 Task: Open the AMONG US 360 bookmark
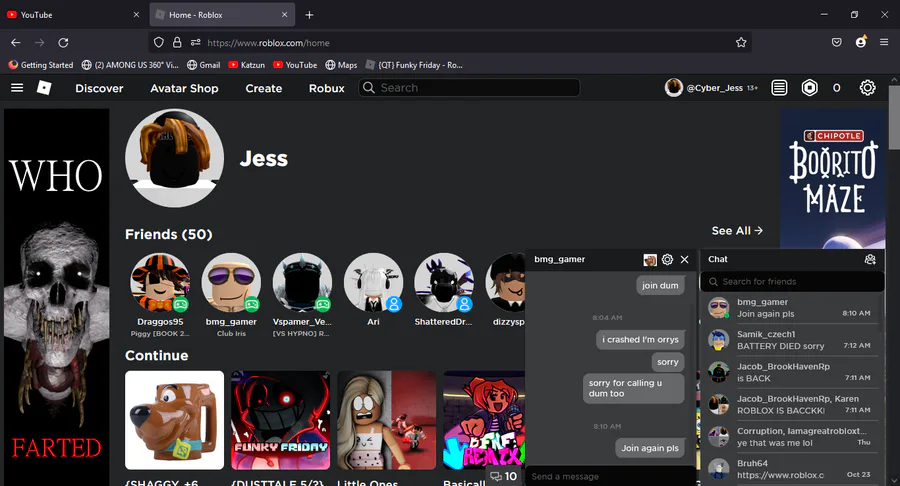pos(130,65)
